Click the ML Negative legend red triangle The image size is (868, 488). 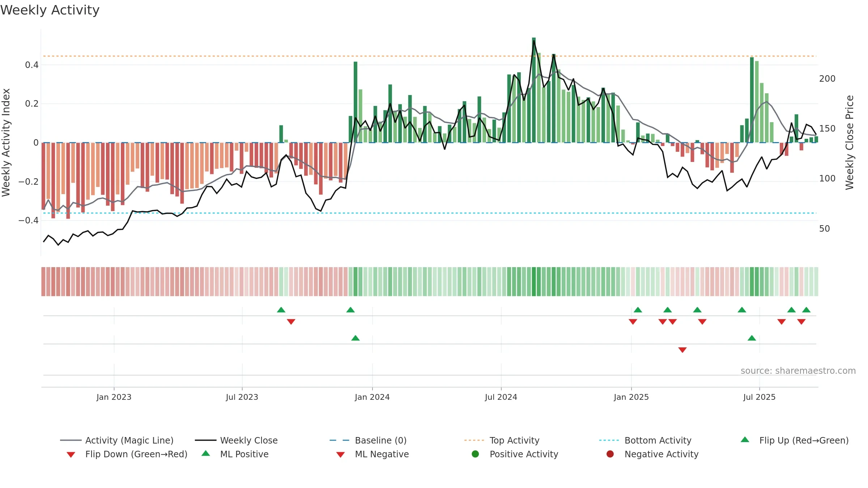pos(340,455)
